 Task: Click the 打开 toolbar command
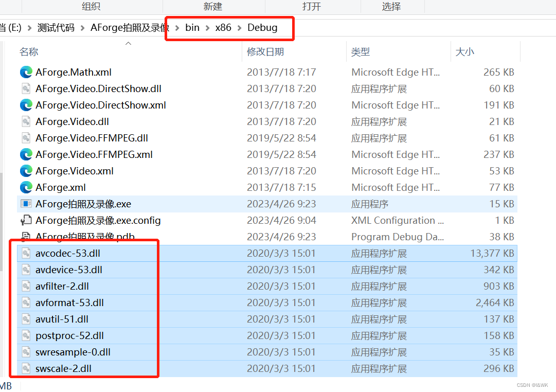coord(313,6)
